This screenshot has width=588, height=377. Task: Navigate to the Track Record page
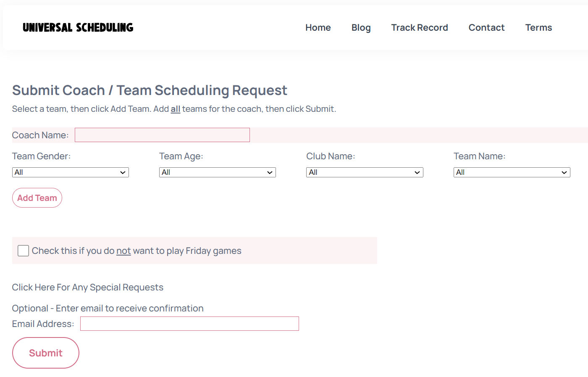(419, 27)
